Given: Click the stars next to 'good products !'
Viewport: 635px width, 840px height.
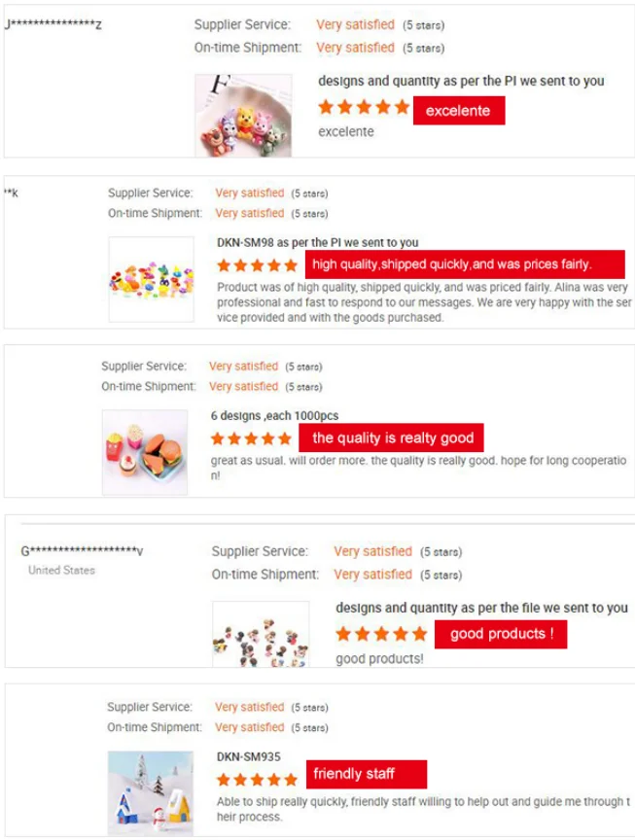Looking at the screenshot, I should coord(381,634).
